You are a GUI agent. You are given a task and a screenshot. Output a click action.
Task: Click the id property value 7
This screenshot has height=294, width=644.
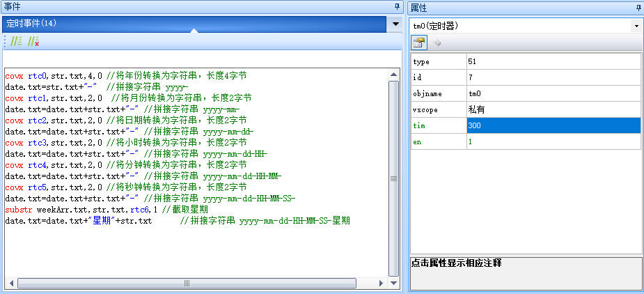[x=553, y=77]
